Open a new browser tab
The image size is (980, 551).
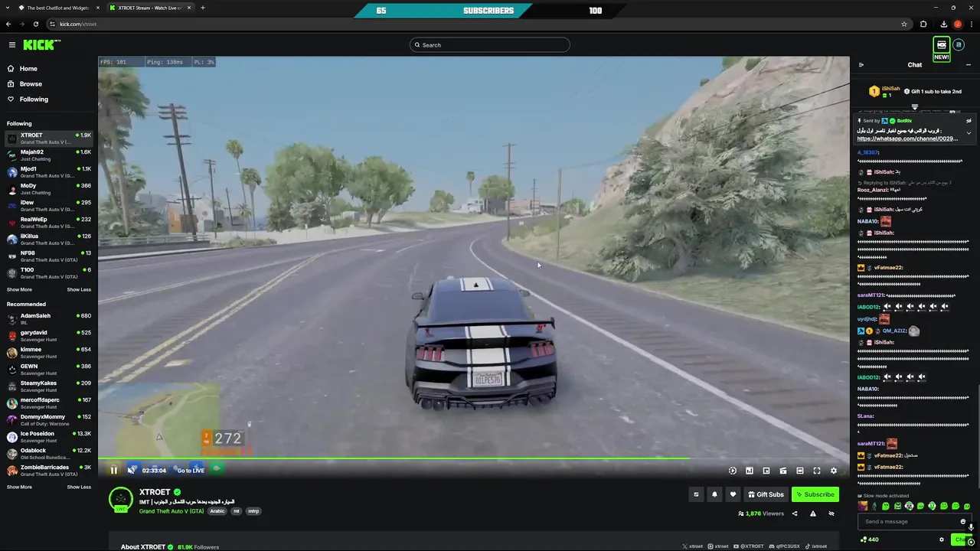pyautogui.click(x=202, y=8)
